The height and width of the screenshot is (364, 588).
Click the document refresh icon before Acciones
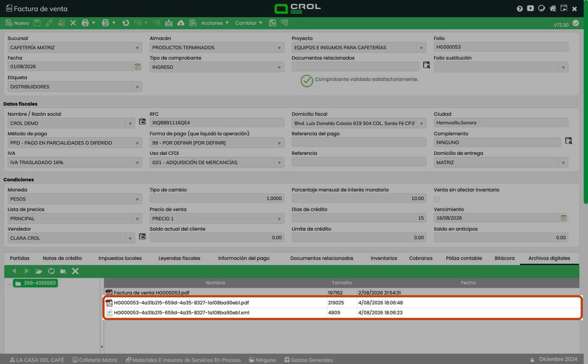193,23
